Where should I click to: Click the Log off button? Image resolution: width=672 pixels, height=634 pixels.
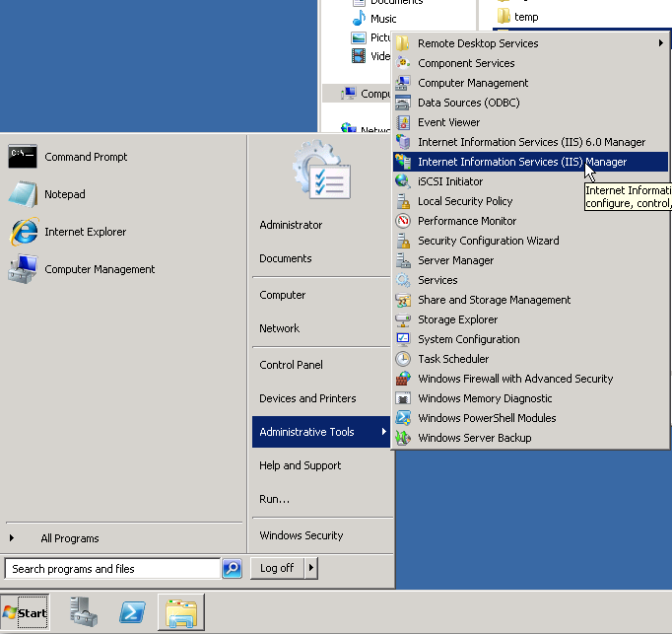pyautogui.click(x=277, y=568)
